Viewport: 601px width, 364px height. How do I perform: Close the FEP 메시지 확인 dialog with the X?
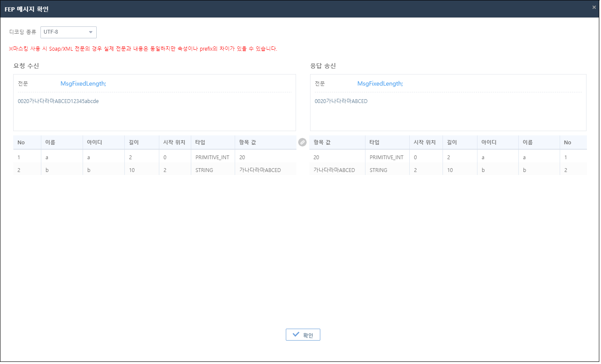(594, 7)
